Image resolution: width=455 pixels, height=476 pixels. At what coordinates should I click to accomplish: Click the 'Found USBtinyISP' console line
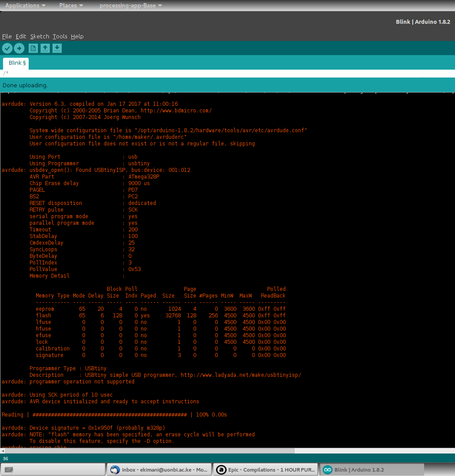click(x=96, y=170)
